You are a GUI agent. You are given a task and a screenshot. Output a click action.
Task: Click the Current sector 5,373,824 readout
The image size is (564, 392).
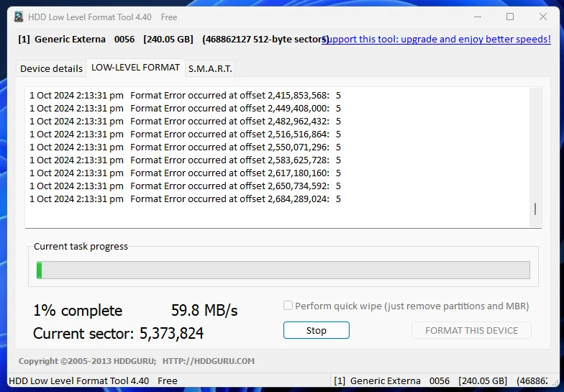118,334
